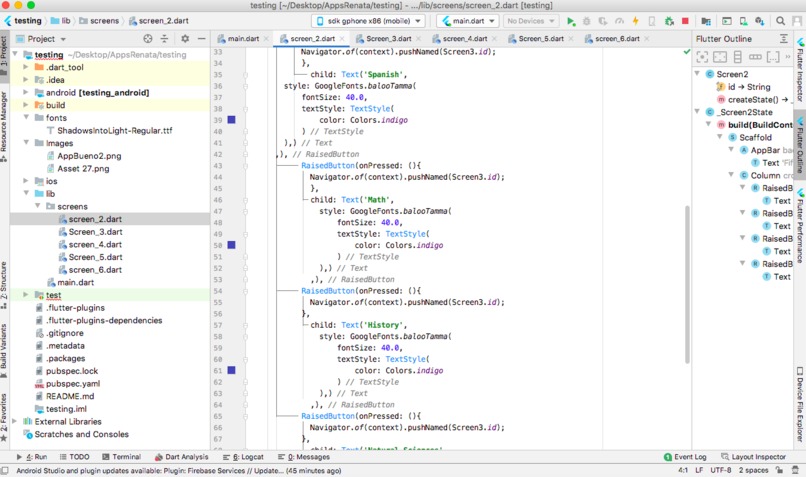
Task: Click the Search Everywhere magnifier icon
Action: click(780, 21)
